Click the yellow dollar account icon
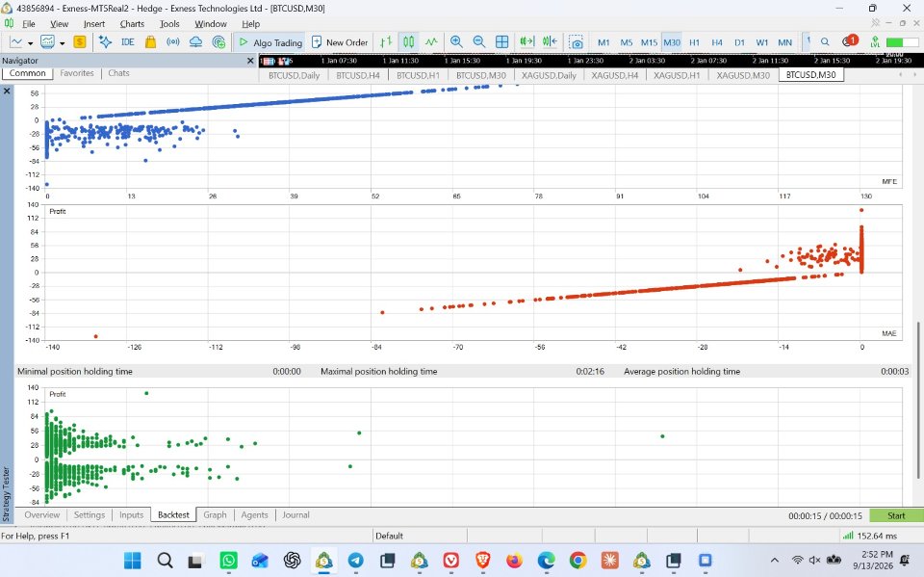The height and width of the screenshot is (577, 924). tap(80, 41)
